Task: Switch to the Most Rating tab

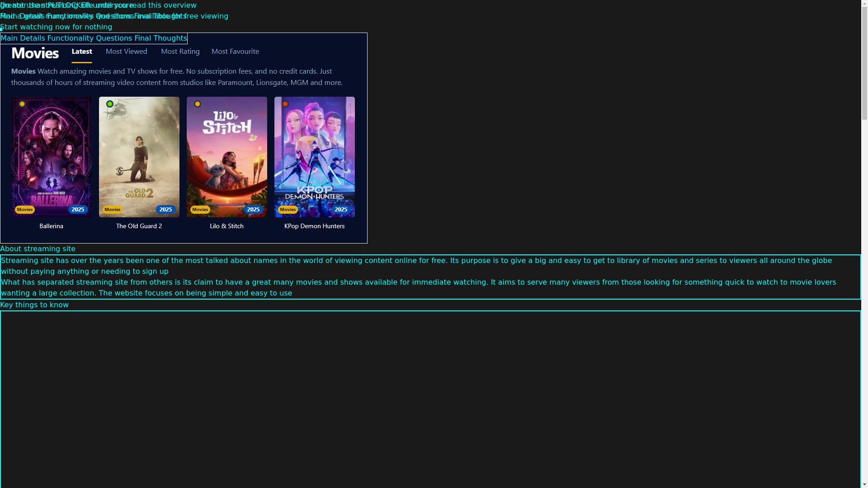Action: click(180, 52)
